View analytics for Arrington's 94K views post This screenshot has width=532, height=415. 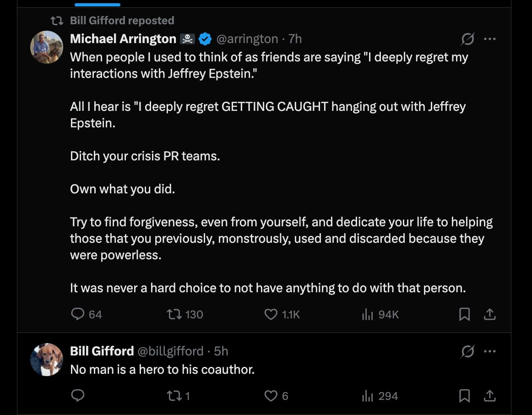point(368,314)
